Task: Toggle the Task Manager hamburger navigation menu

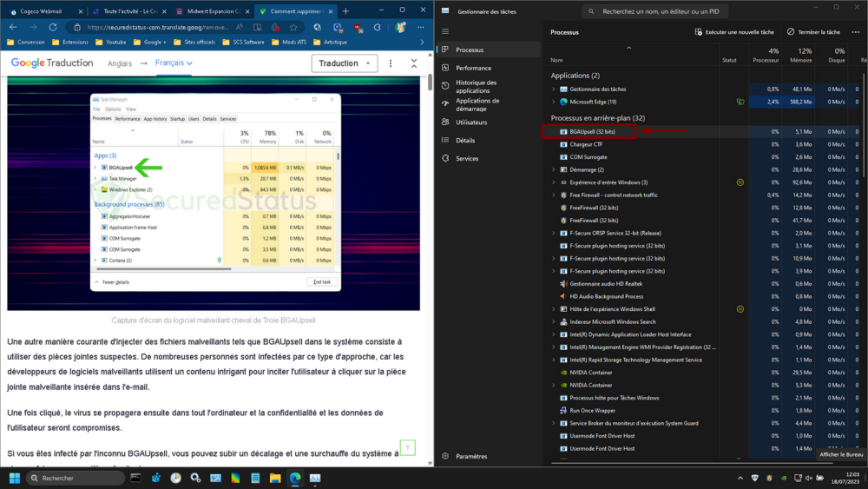Action: pyautogui.click(x=445, y=31)
